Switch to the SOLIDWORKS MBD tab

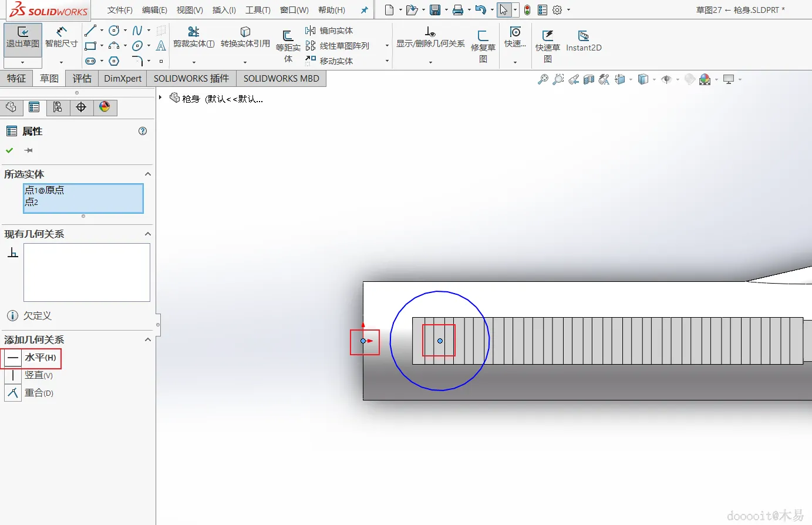click(281, 79)
